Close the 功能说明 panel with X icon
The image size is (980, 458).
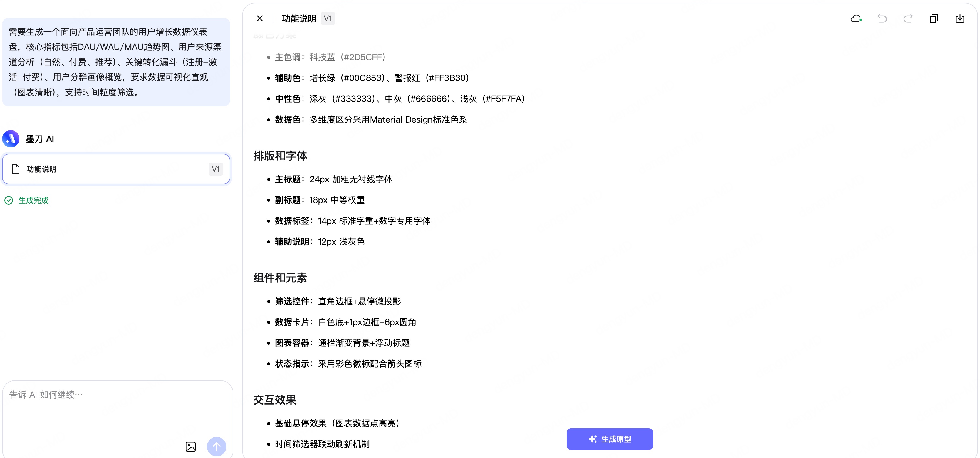tap(260, 18)
